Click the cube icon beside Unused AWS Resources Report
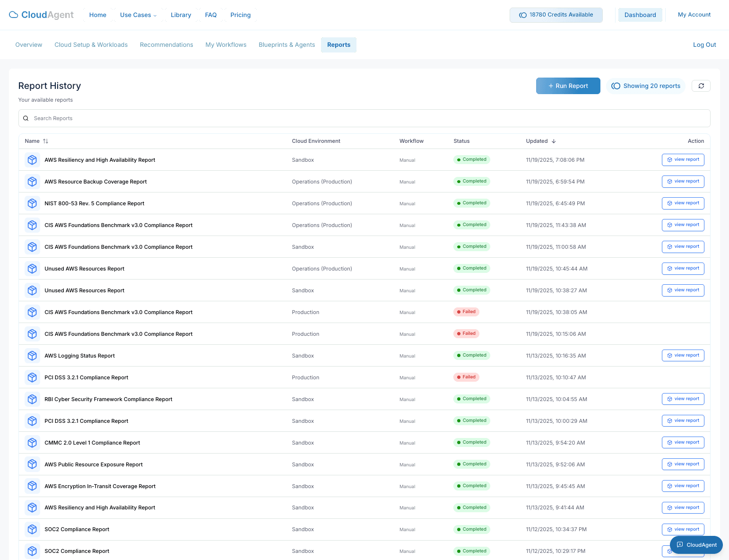This screenshot has width=729, height=560. pyautogui.click(x=32, y=268)
